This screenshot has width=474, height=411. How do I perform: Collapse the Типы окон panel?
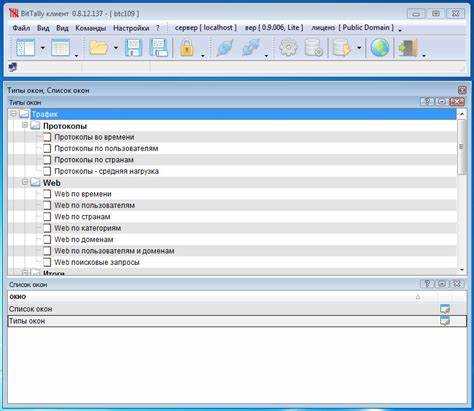pyautogui.click(x=442, y=101)
